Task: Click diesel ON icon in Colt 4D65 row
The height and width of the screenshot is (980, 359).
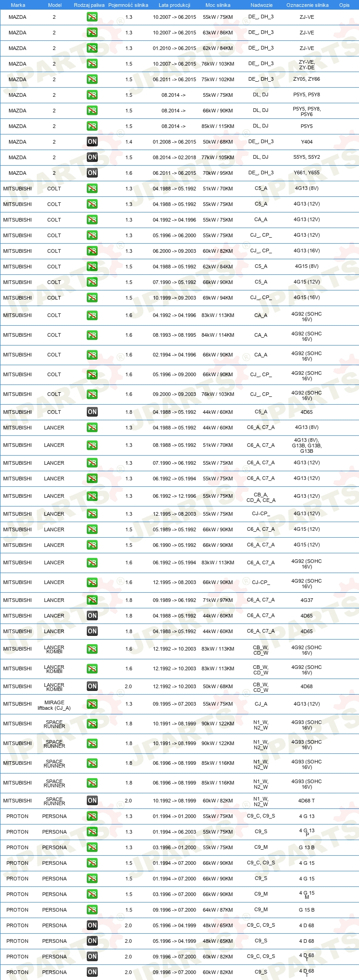Action: click(92, 412)
